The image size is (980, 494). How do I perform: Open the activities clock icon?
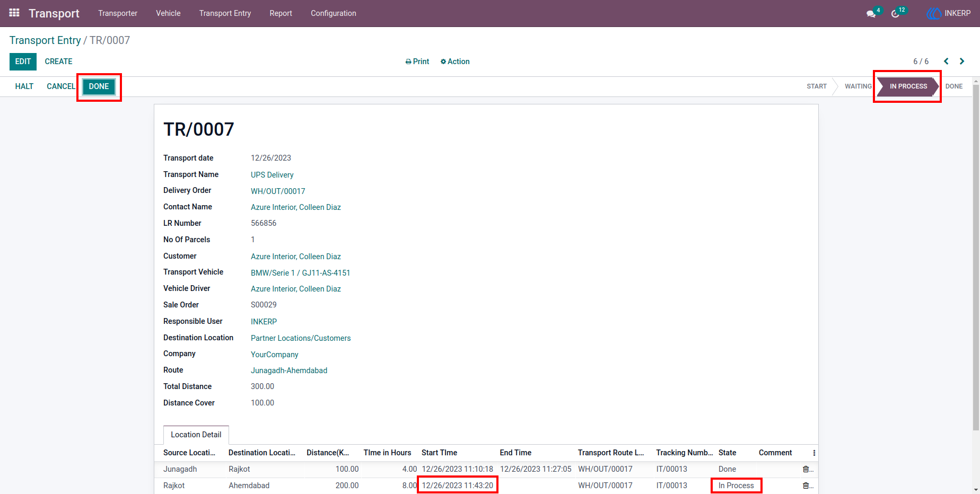coord(895,14)
